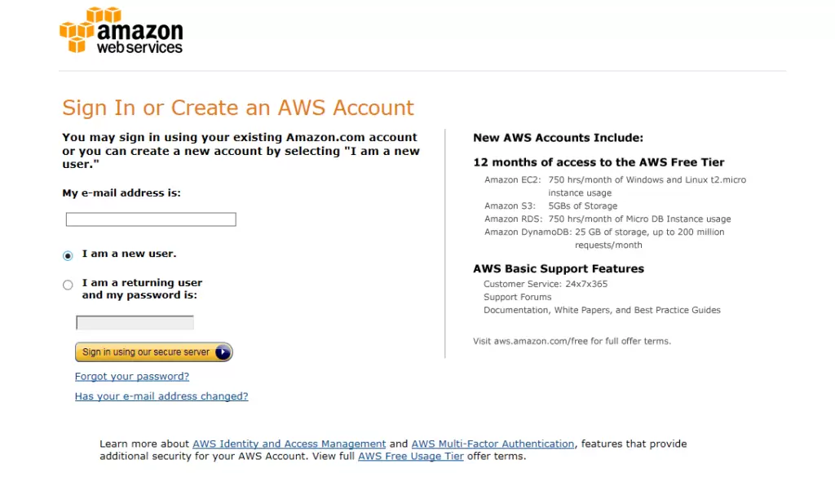Focus the e-mail address text field

coord(151,219)
